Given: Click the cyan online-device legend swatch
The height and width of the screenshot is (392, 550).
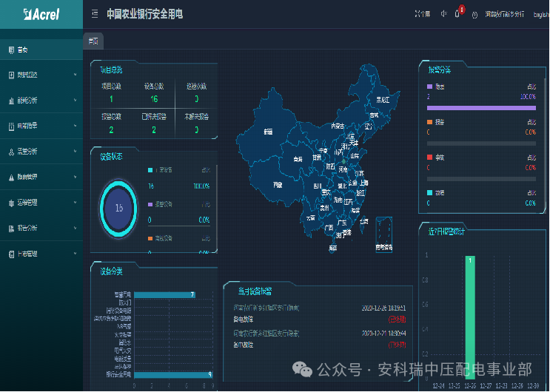Looking at the screenshot, I should point(150,170).
